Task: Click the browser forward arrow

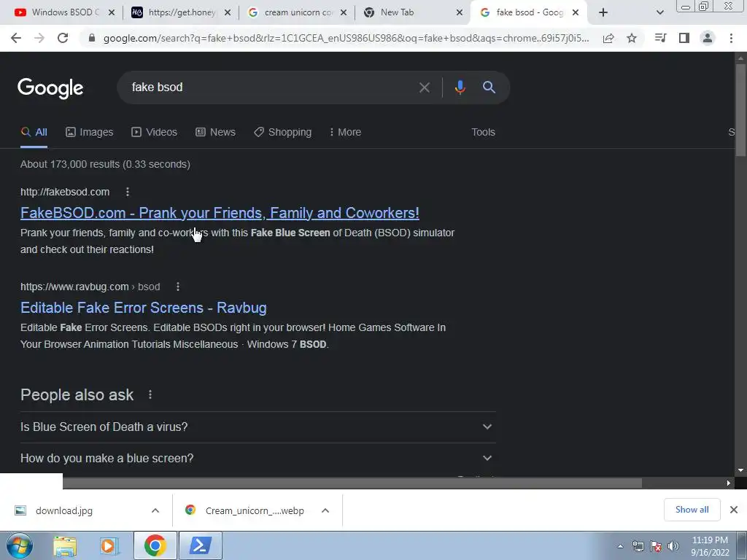Action: click(39, 38)
